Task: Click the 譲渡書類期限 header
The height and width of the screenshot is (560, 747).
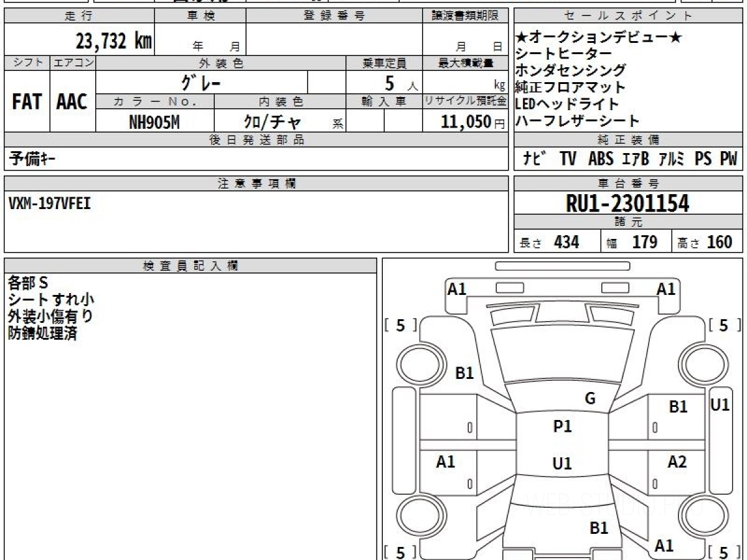Action: 466,16
